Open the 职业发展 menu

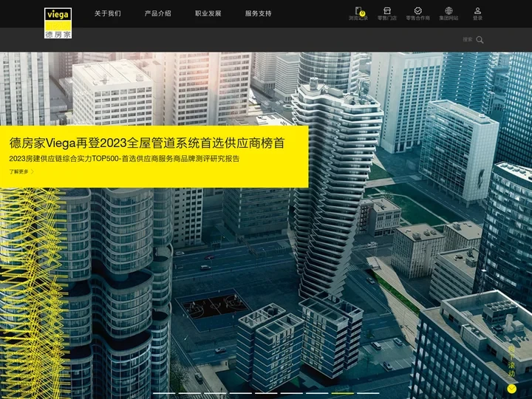click(208, 13)
